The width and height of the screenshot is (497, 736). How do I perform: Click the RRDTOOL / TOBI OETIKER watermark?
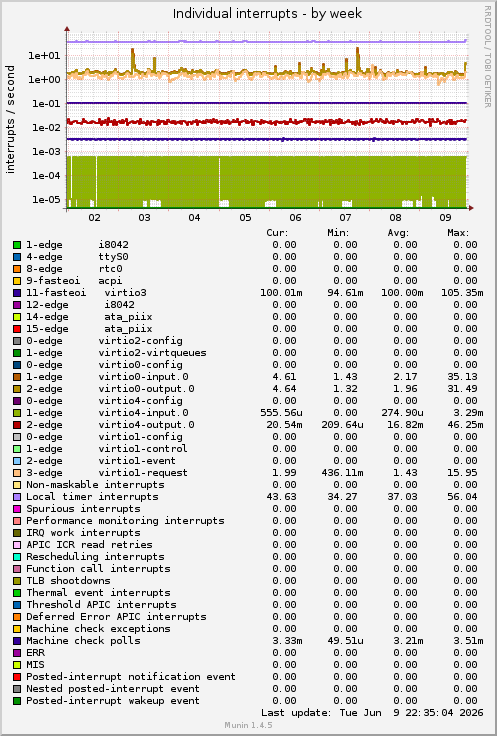487,56
